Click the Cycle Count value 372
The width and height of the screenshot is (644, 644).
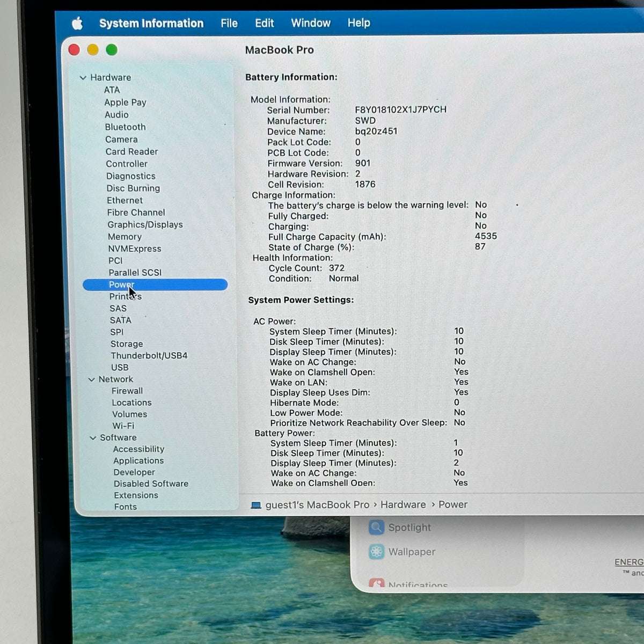point(336,268)
